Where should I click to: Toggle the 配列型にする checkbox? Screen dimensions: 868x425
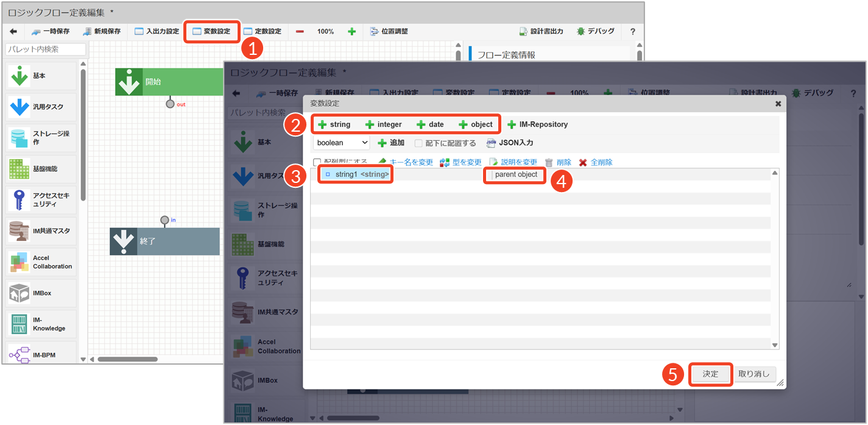(317, 162)
